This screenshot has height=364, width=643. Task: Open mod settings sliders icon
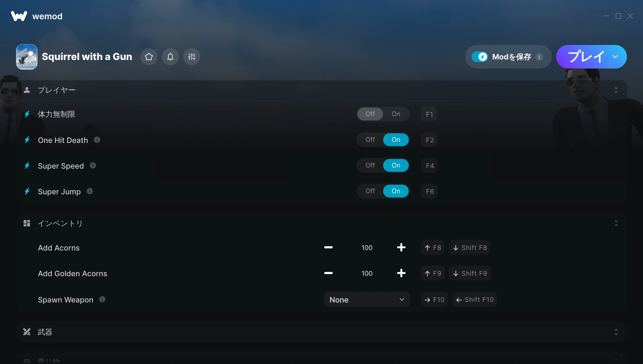point(192,57)
